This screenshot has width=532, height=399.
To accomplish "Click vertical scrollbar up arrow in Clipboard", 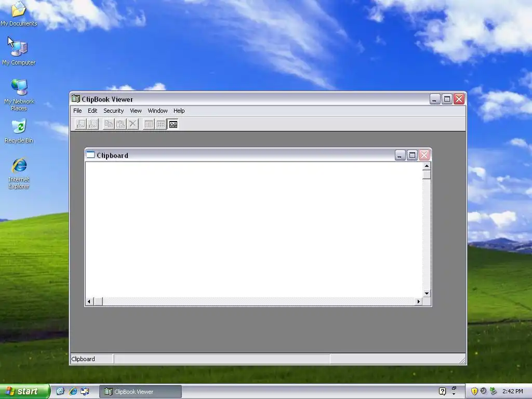I will (x=427, y=166).
